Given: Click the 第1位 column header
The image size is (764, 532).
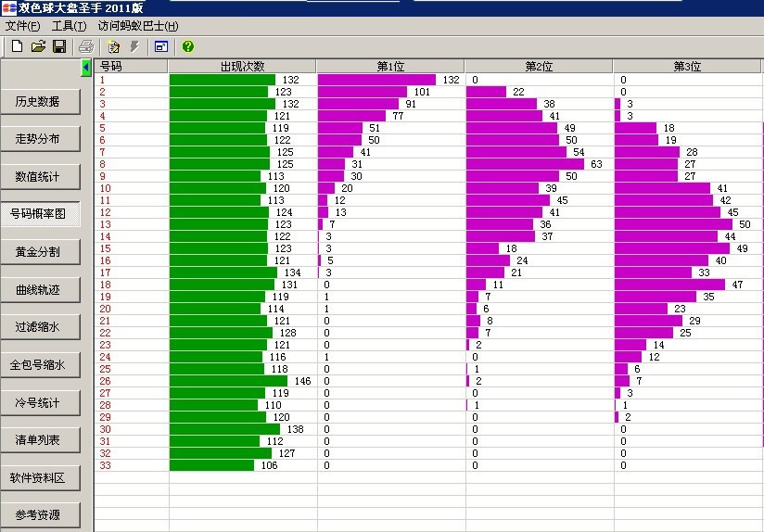Looking at the screenshot, I should click(390, 67).
